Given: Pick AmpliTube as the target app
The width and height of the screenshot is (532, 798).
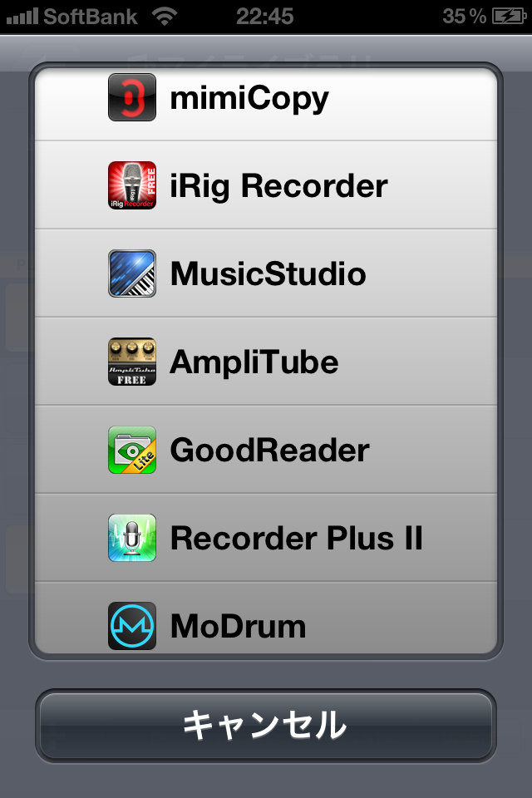Looking at the screenshot, I should (266, 362).
